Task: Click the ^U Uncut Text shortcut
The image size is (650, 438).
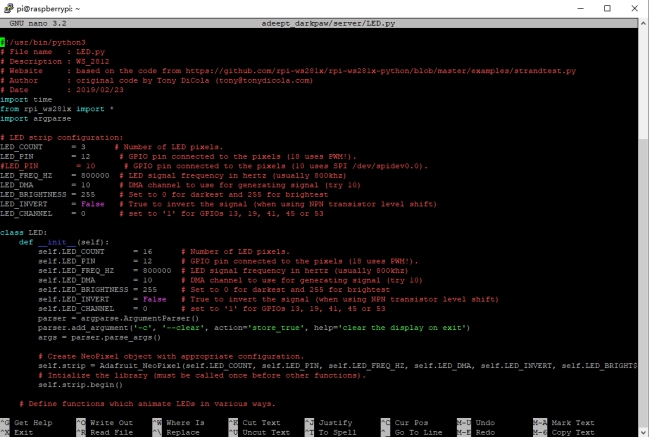Action: pos(259,432)
